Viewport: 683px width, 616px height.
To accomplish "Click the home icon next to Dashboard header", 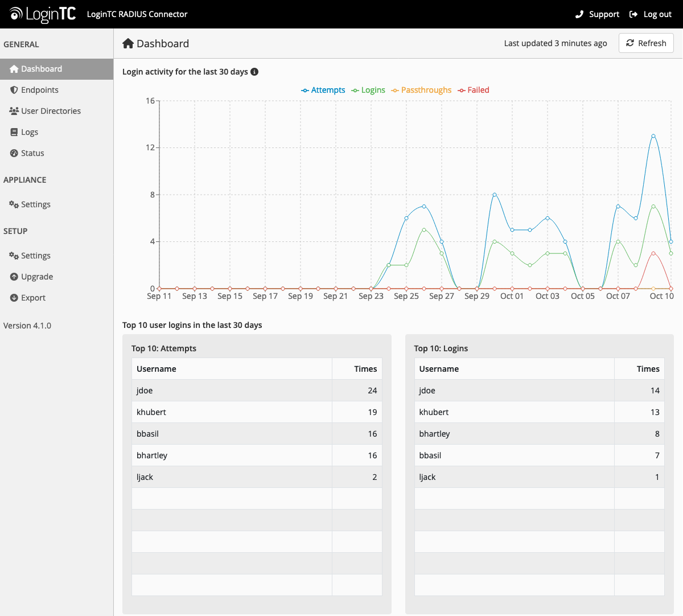I will [x=127, y=43].
